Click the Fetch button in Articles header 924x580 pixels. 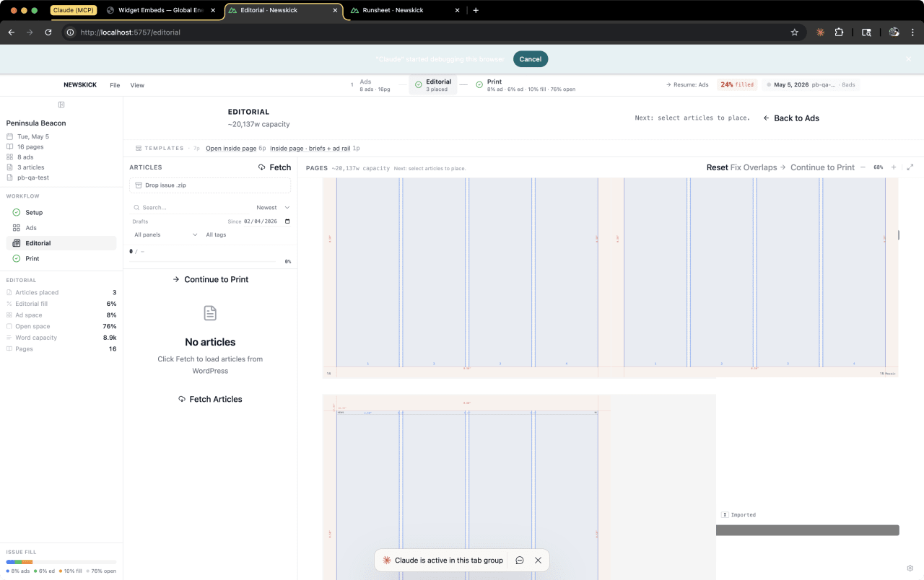pos(275,167)
